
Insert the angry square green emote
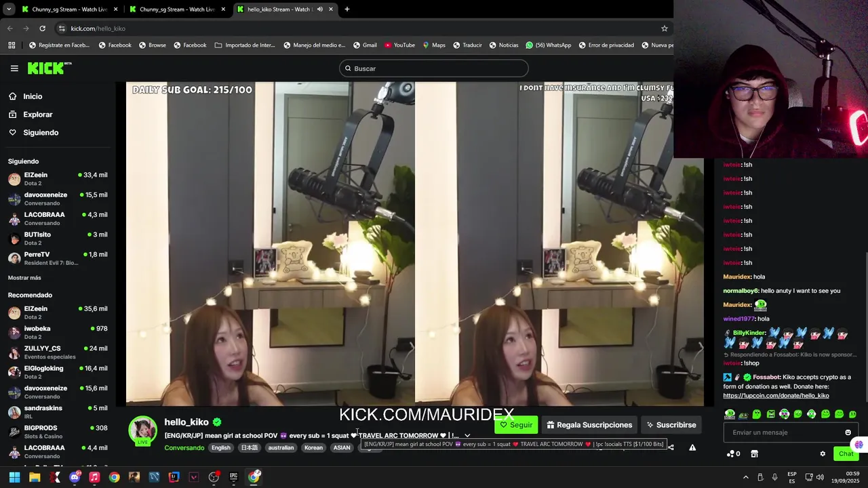[770, 414]
